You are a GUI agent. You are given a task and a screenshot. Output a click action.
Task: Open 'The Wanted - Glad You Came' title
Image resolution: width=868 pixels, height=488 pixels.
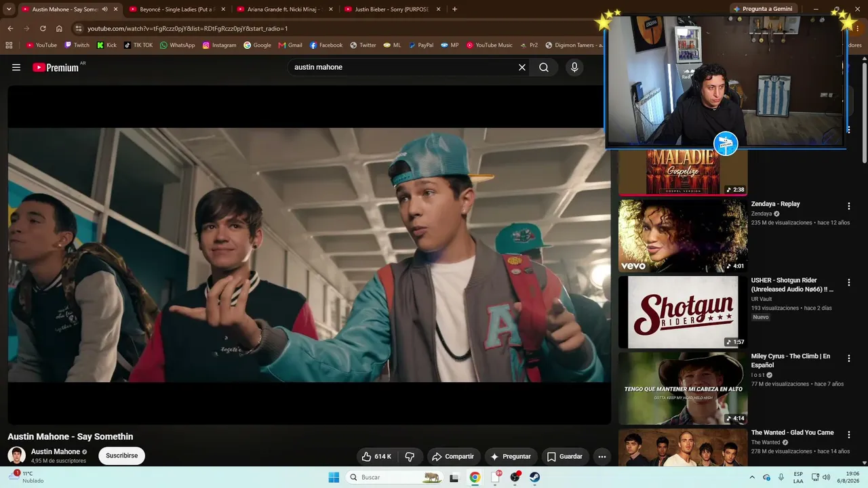pos(792,432)
